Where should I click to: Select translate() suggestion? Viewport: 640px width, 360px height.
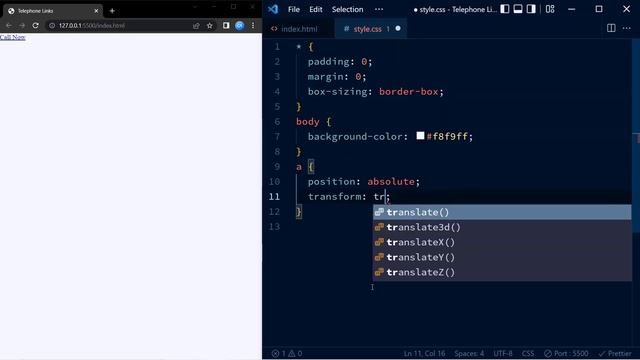[x=502, y=212]
